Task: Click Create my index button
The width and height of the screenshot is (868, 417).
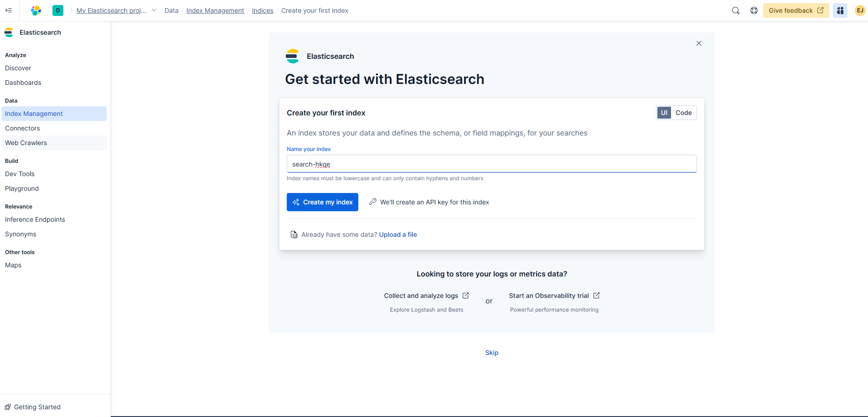Action: [322, 202]
